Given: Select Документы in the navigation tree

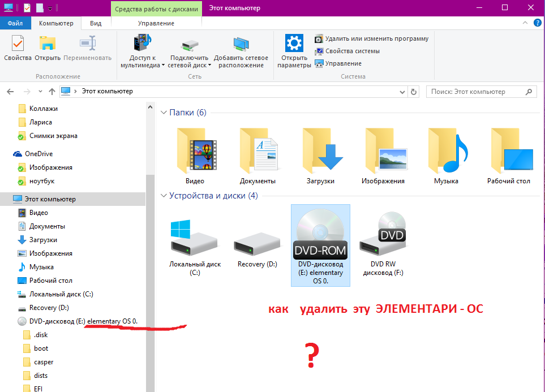Looking at the screenshot, I should pos(47,226).
